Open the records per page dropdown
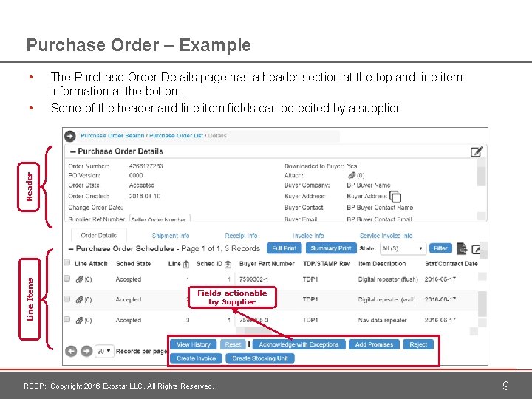 tap(104, 351)
